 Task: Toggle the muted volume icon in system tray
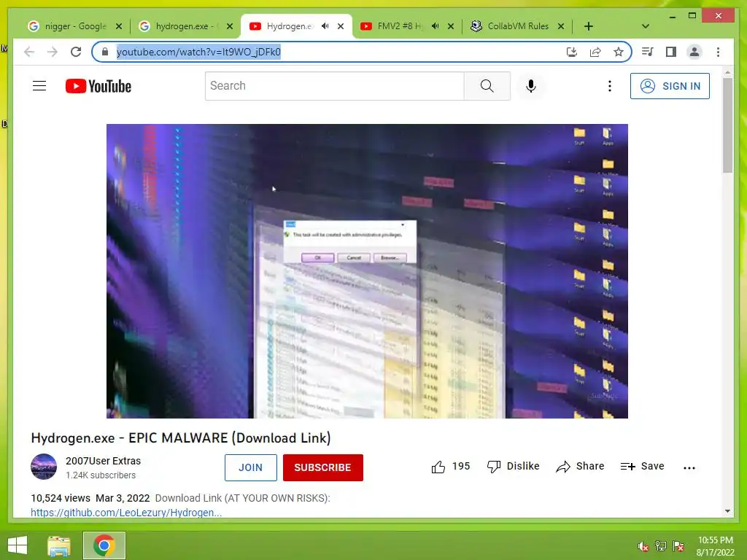[643, 547]
